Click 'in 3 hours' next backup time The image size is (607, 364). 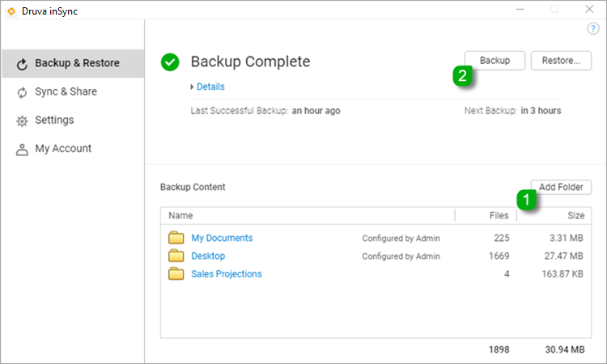(x=541, y=111)
